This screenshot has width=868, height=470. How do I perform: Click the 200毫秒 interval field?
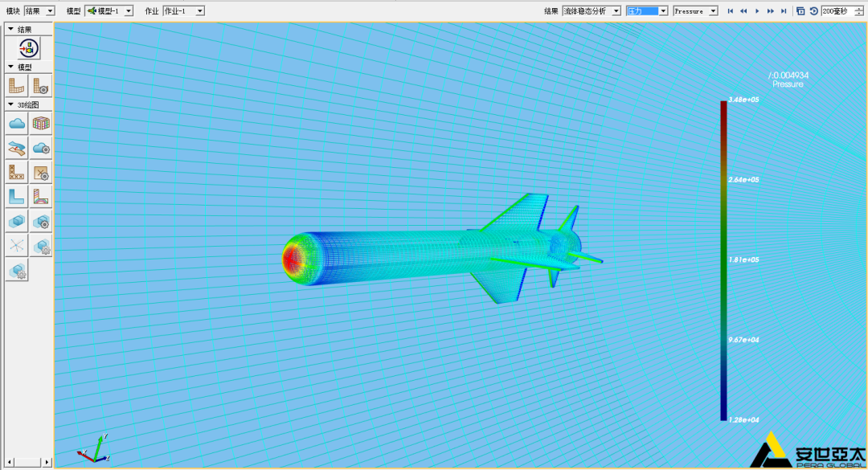point(838,11)
